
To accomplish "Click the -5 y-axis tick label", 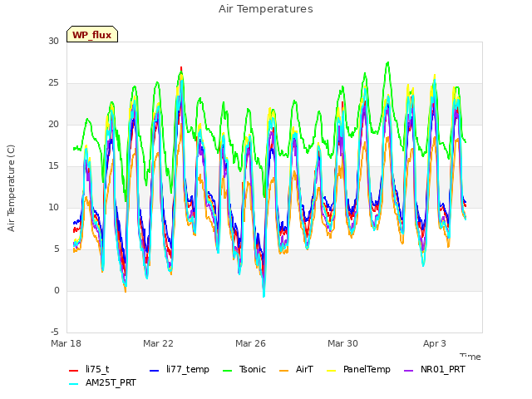I will click(55, 332).
